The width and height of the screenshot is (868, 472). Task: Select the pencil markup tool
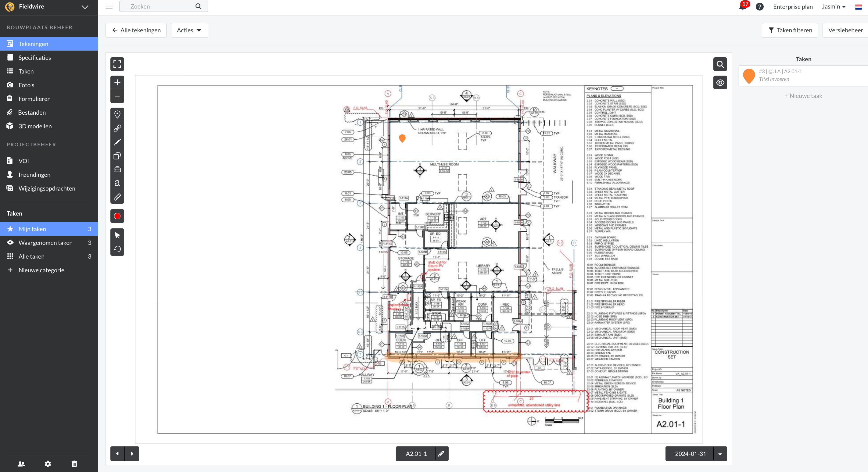click(x=117, y=142)
